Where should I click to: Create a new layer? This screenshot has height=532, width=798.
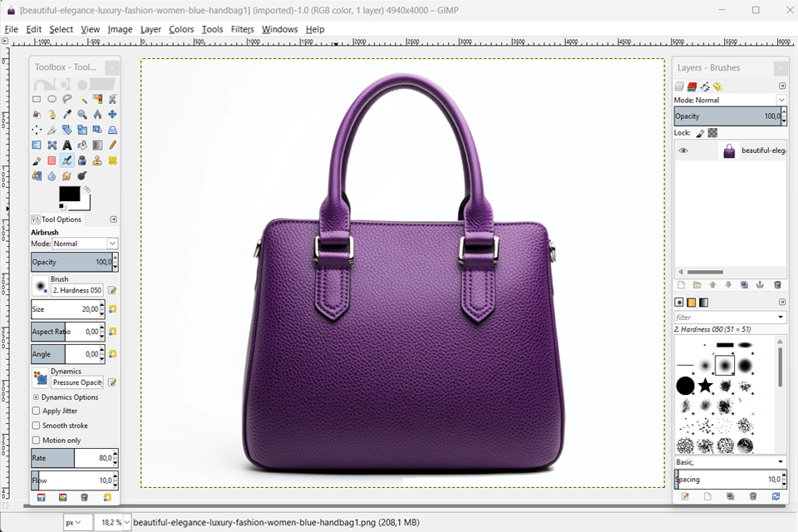[x=681, y=285]
